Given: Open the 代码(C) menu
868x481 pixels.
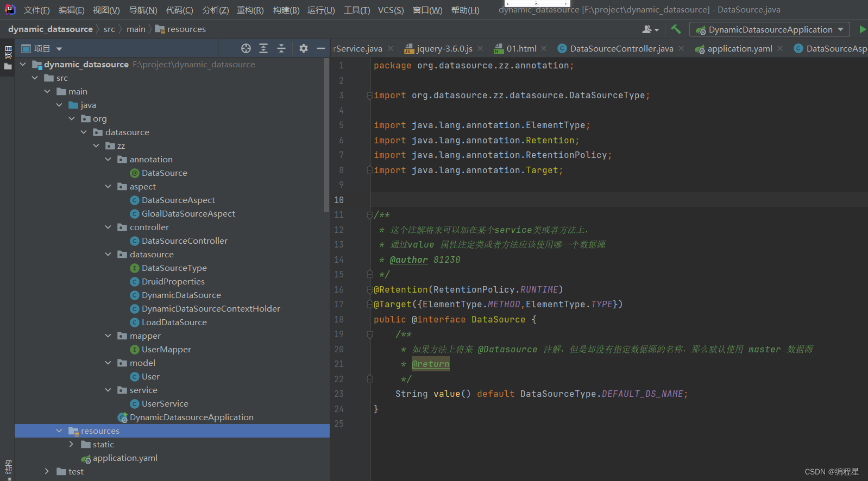Looking at the screenshot, I should pos(180,10).
